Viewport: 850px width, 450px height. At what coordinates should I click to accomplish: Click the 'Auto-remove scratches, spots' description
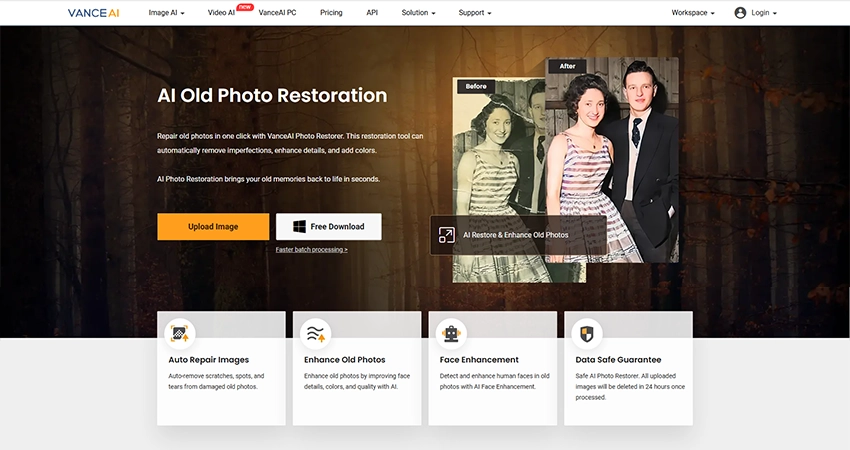[x=216, y=381]
